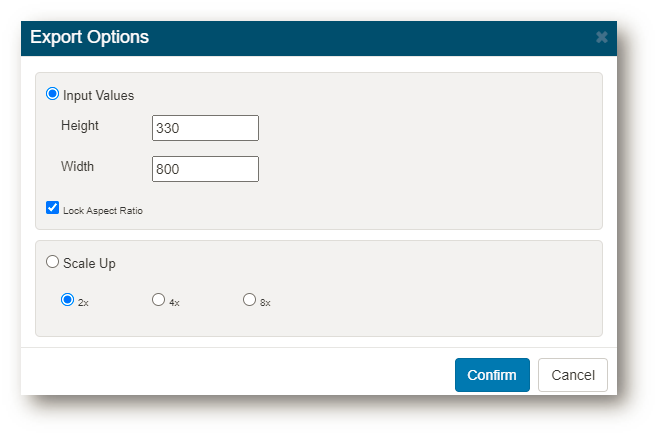Image resolution: width=659 pixels, height=437 pixels.
Task: Click the Lock Aspect Ratio label text
Action: (103, 211)
